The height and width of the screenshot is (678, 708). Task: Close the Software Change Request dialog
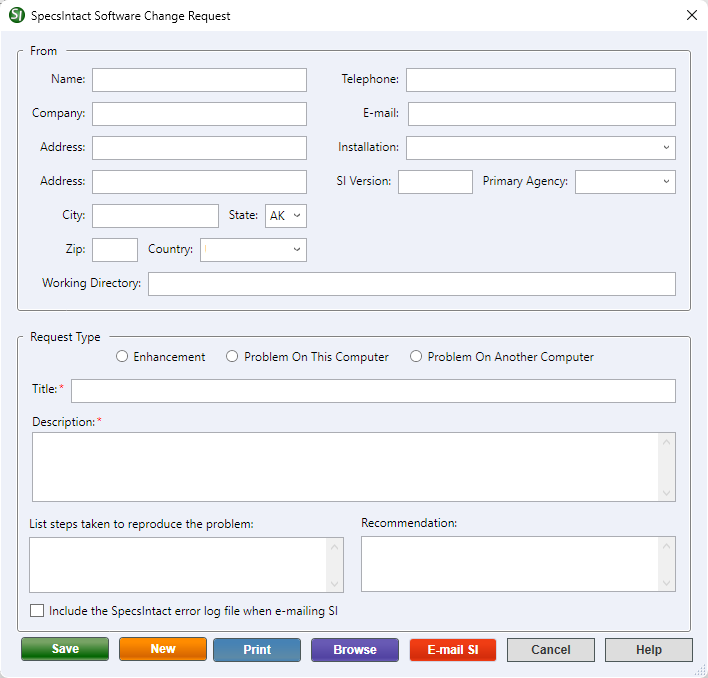point(691,15)
